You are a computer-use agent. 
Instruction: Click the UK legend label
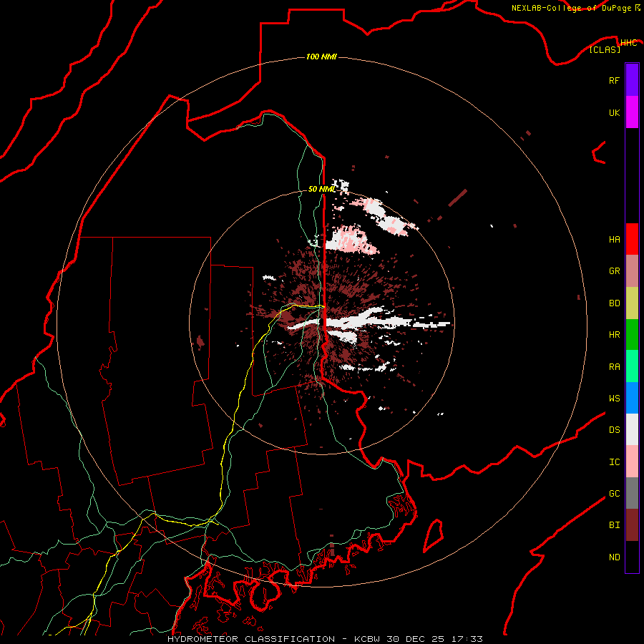pyautogui.click(x=615, y=112)
